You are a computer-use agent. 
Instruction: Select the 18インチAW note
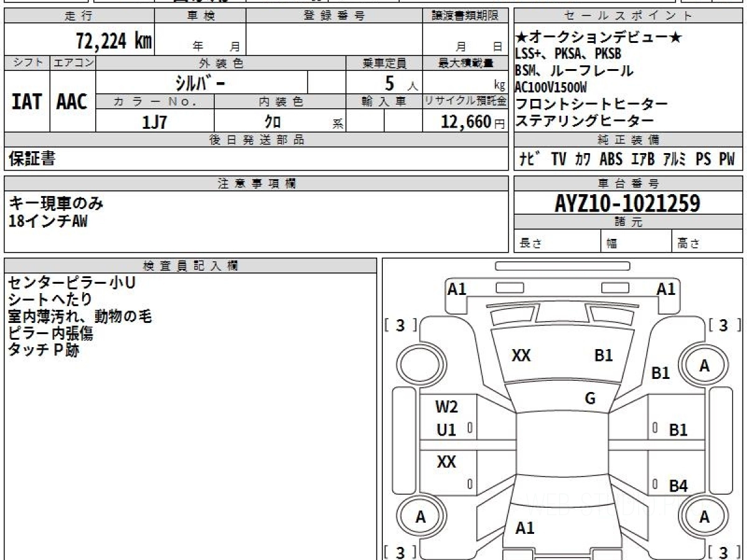[x=48, y=220]
